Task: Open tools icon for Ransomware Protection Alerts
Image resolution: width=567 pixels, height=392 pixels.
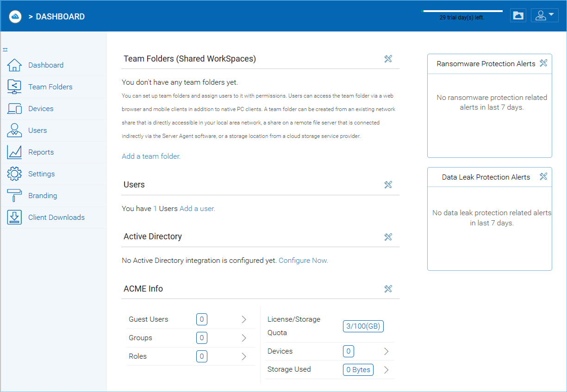Action: click(x=543, y=63)
